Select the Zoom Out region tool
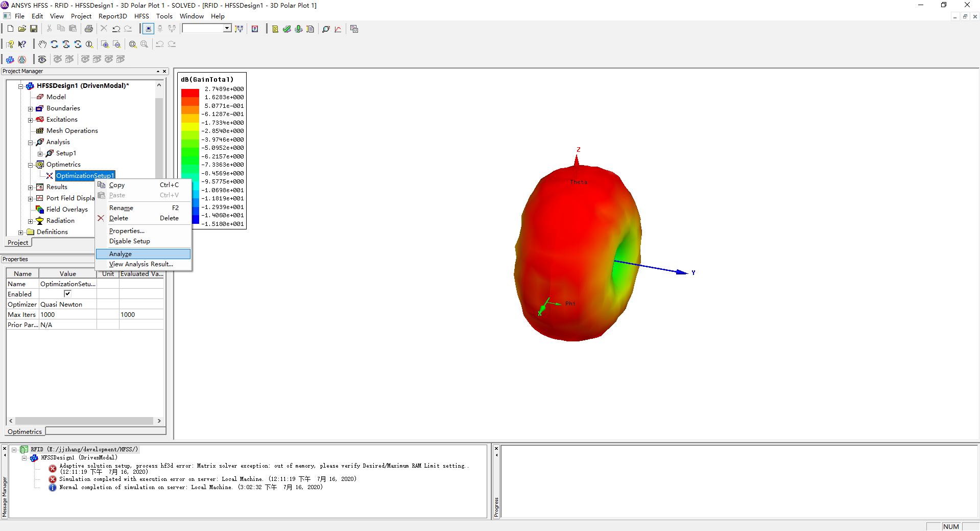 116,44
